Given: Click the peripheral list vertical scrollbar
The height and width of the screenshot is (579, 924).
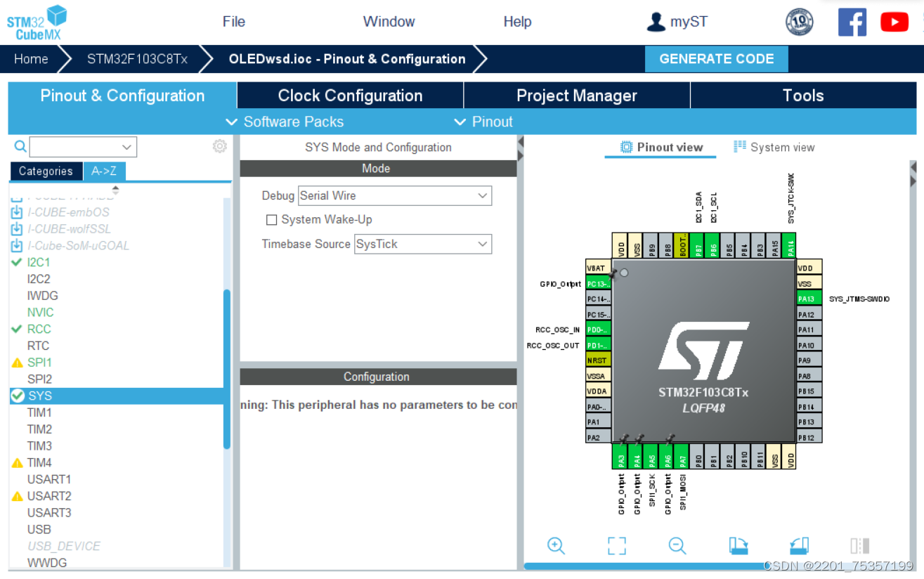Looking at the screenshot, I should coord(227,369).
